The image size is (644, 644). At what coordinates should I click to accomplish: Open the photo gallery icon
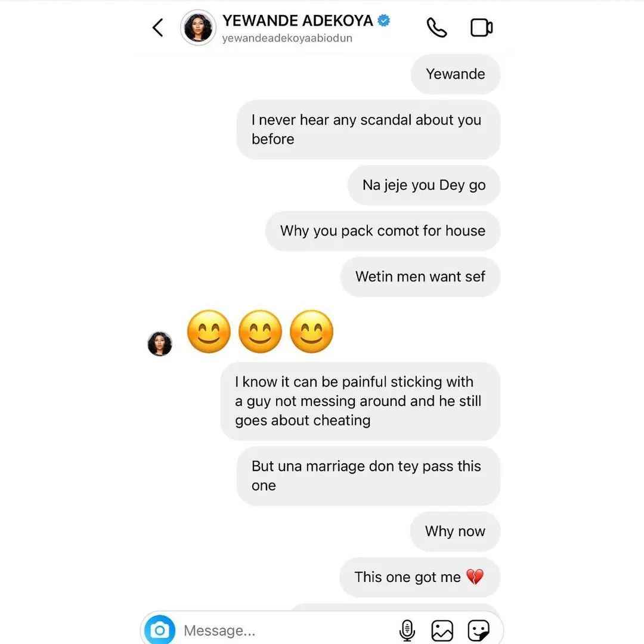(x=442, y=630)
